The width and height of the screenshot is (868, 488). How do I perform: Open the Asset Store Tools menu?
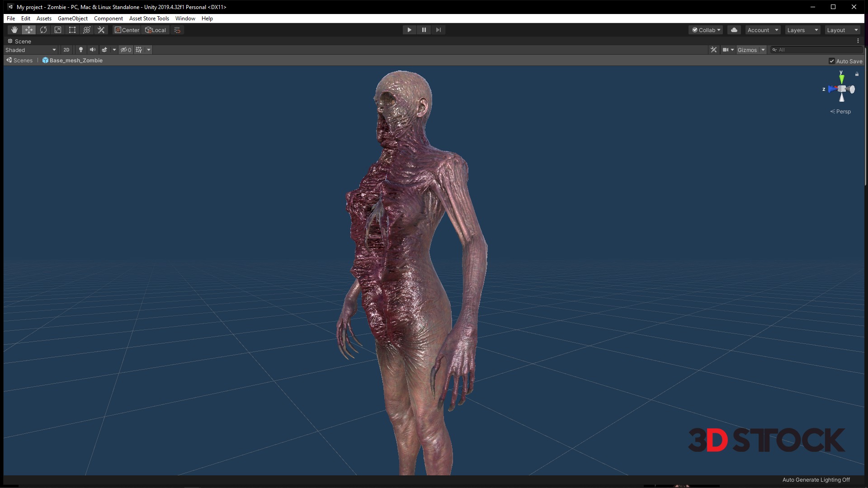pyautogui.click(x=149, y=19)
